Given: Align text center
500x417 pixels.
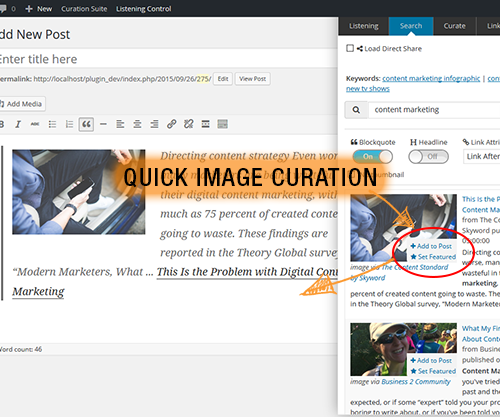Looking at the screenshot, I should coord(137,124).
